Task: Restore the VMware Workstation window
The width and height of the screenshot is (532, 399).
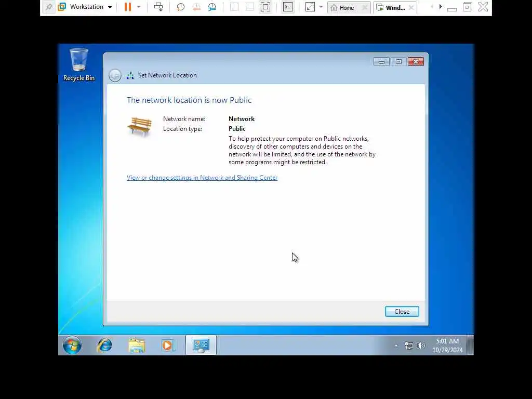Action: tap(467, 7)
